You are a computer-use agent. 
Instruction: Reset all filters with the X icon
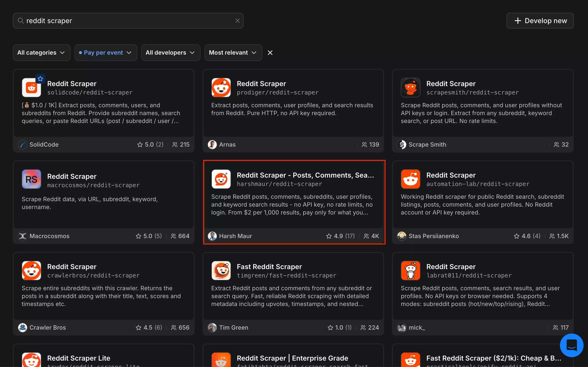[x=270, y=53]
